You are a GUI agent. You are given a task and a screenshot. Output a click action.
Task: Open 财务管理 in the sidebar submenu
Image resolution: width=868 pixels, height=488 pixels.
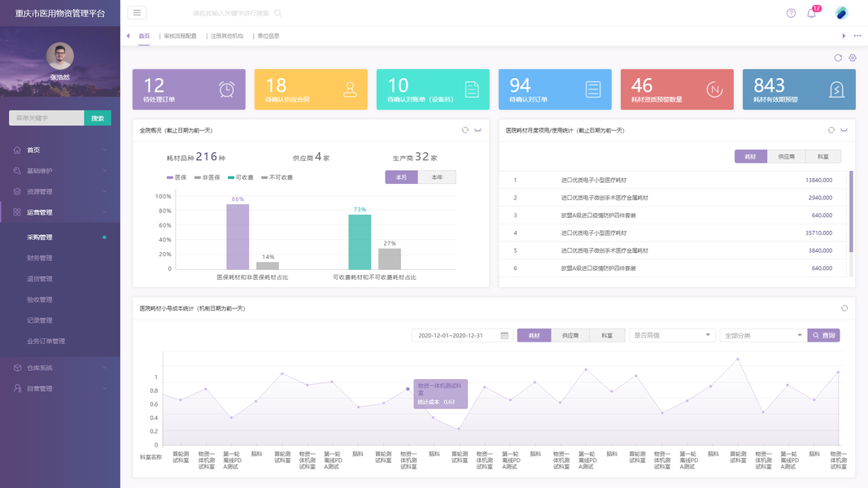pos(40,259)
